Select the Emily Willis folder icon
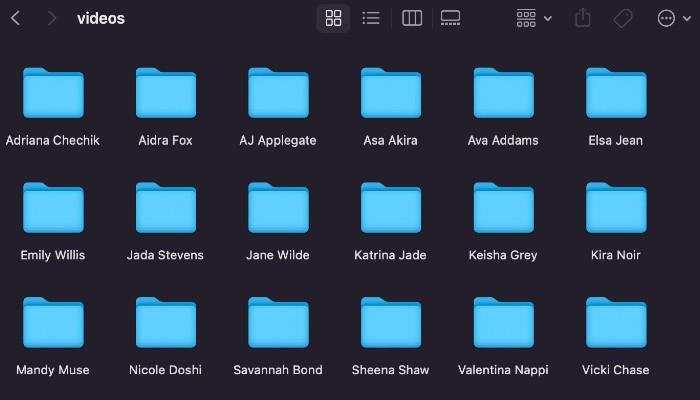 53,208
